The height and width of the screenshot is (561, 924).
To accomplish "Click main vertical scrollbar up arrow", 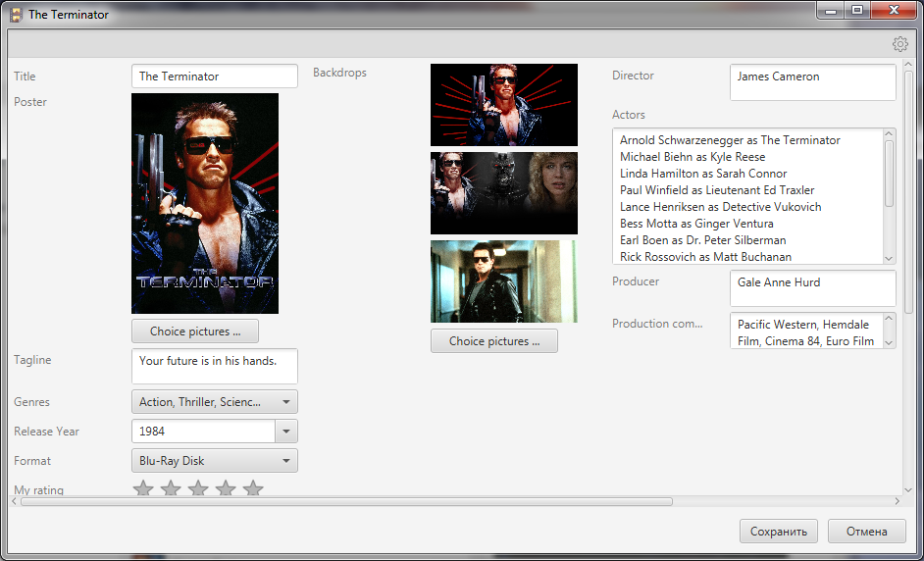I will pos(908,63).
